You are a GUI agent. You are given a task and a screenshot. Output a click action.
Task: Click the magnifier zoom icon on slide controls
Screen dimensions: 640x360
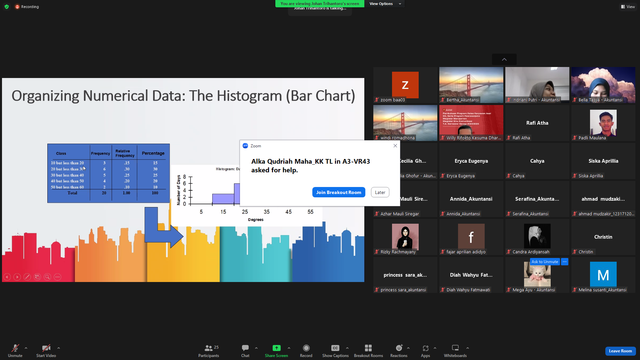(47, 277)
